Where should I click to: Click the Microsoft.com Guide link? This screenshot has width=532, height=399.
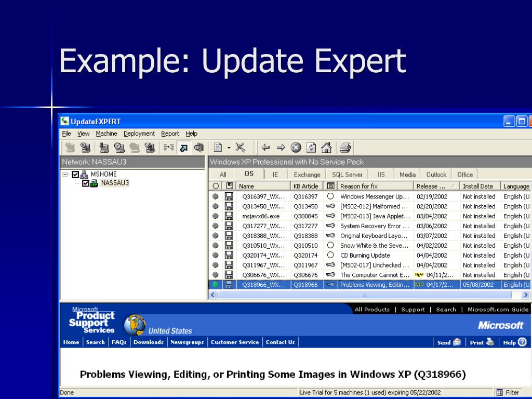click(498, 310)
